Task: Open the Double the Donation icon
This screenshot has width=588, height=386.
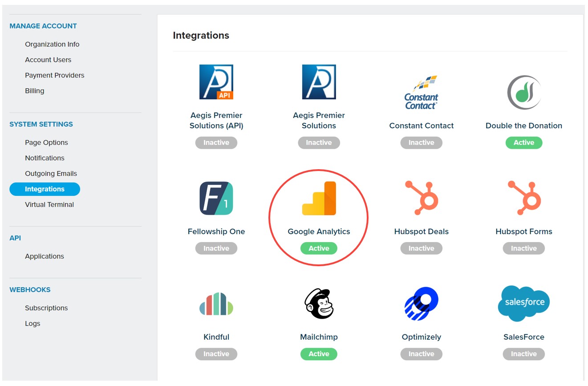Action: click(x=523, y=93)
